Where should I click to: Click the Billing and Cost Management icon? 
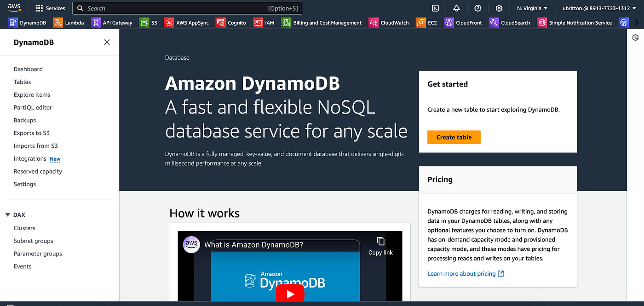click(x=286, y=23)
